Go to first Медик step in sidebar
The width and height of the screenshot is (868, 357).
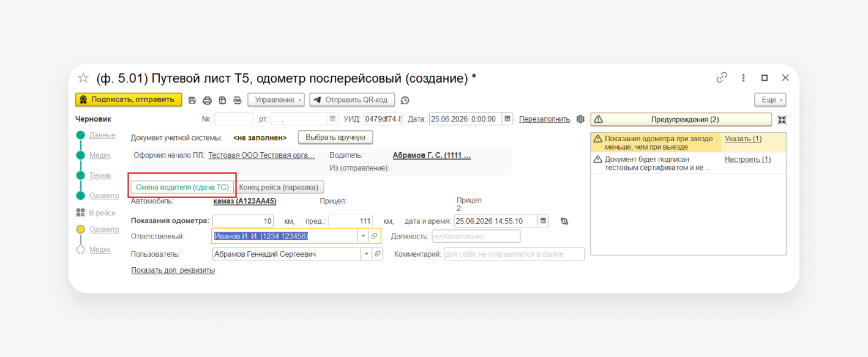(x=100, y=155)
